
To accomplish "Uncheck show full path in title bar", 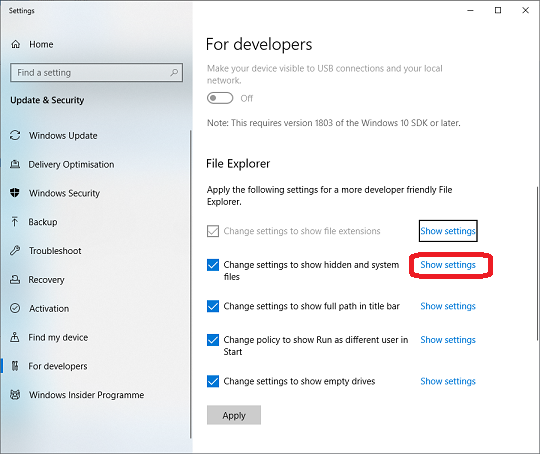I will click(x=213, y=306).
